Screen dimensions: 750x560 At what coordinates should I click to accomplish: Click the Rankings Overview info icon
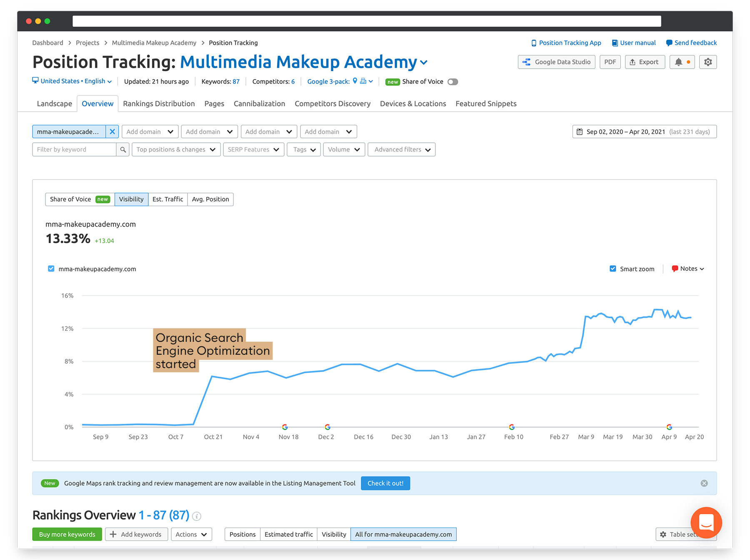[197, 516]
